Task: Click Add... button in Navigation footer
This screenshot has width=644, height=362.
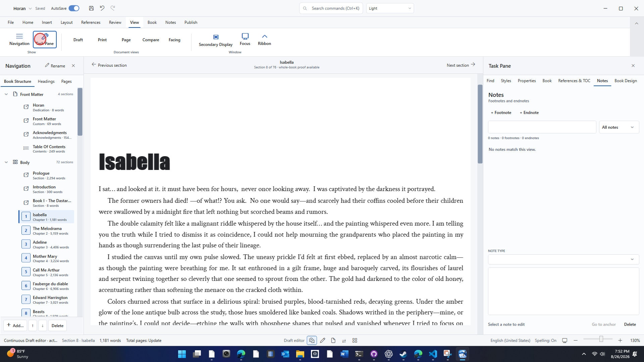Action: click(15, 325)
